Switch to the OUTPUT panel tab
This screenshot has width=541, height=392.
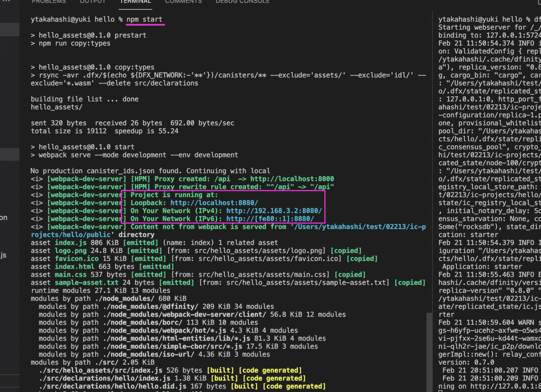[x=93, y=2]
